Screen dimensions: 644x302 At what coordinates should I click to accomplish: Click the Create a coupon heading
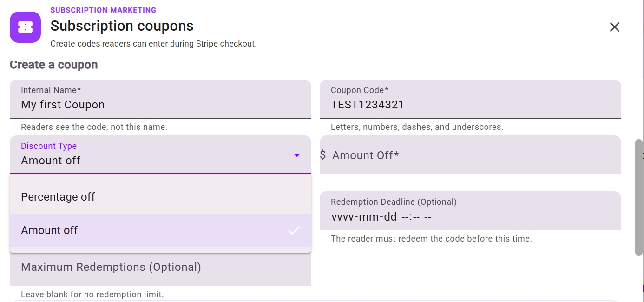(x=54, y=65)
